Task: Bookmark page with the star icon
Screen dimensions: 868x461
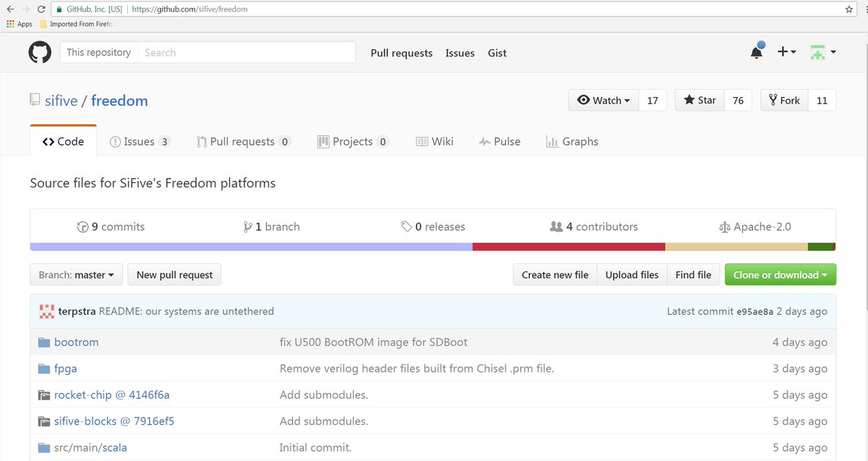Action: 849,9
